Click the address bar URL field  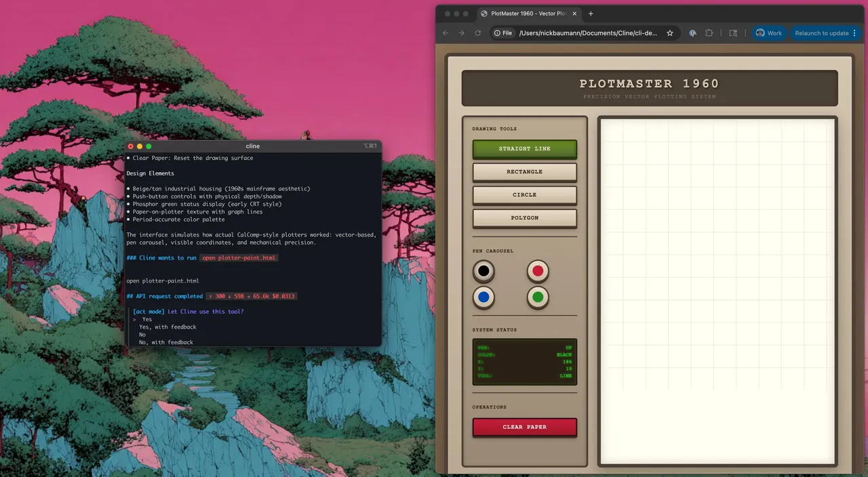588,33
